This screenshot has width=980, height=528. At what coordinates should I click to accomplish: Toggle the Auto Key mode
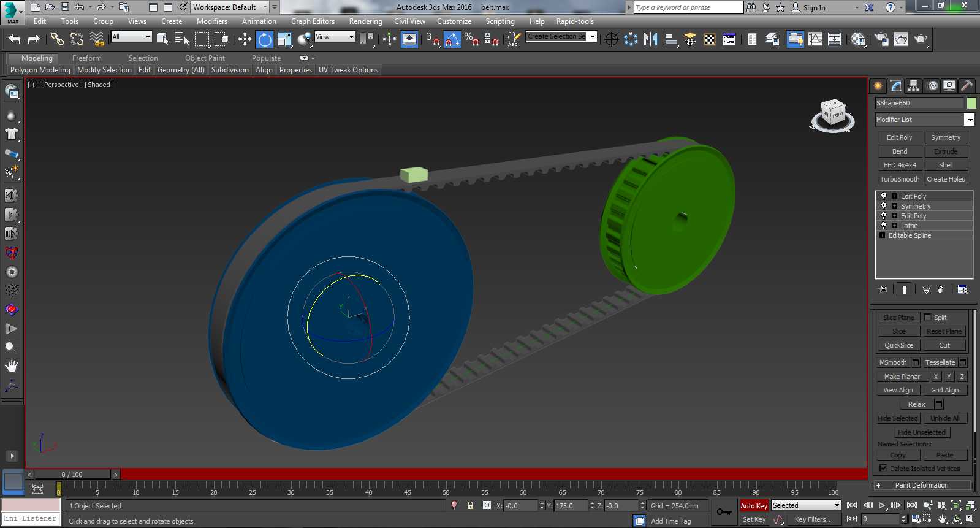click(x=754, y=506)
